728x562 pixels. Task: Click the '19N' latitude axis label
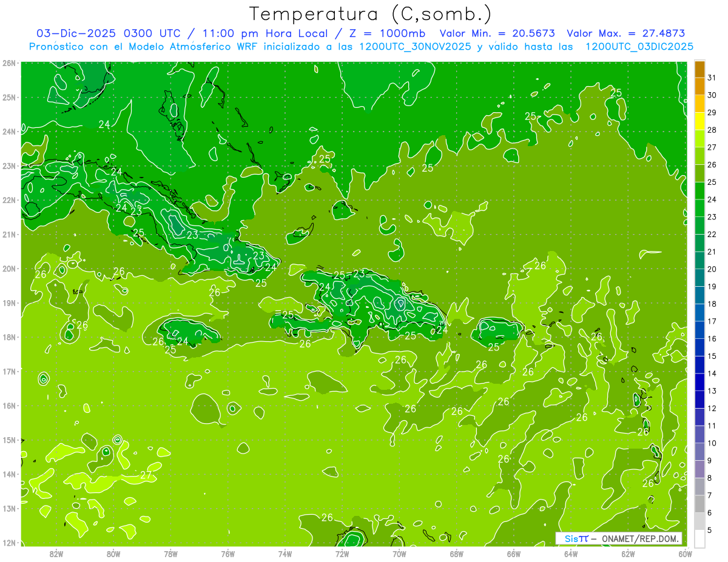[x=9, y=303]
